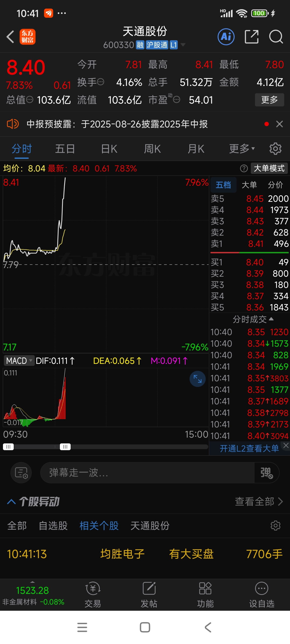
Task: Select the 相关个股 filter tab
Action: click(99, 526)
